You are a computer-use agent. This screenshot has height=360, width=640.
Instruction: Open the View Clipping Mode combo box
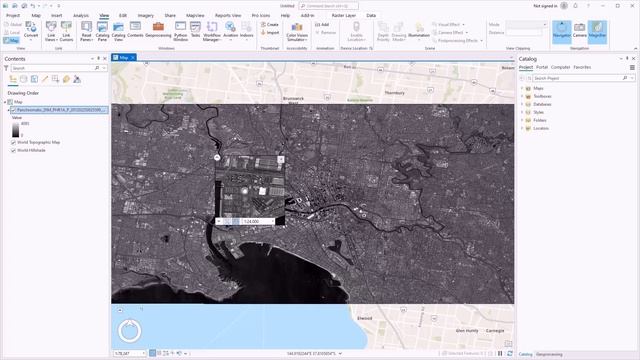(x=526, y=24)
